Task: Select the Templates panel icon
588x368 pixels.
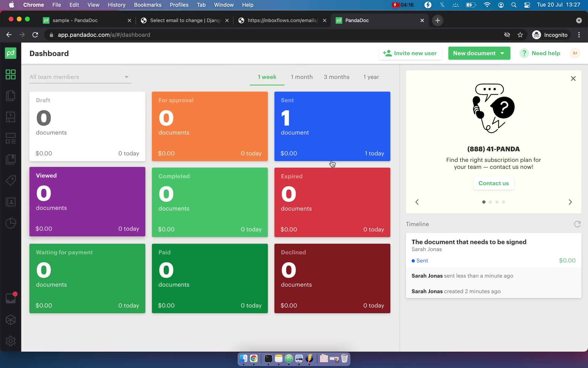Action: click(x=11, y=117)
